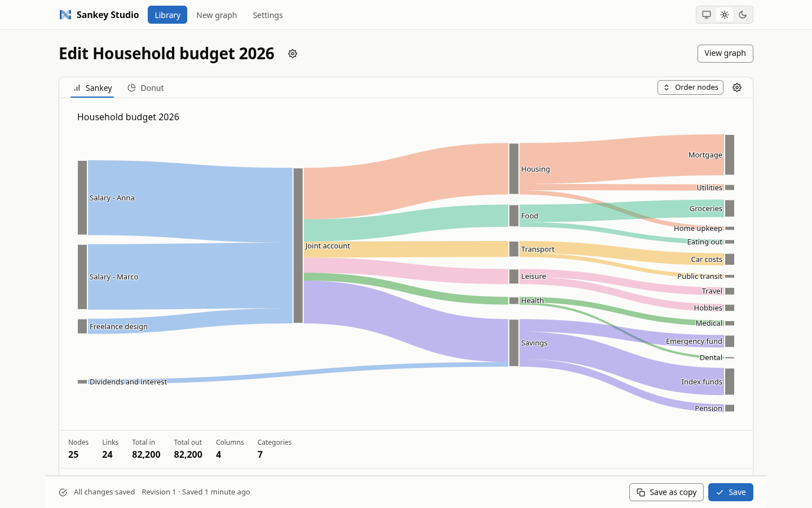Click the Savings node label
The width and height of the screenshot is (812, 508).
(x=534, y=343)
